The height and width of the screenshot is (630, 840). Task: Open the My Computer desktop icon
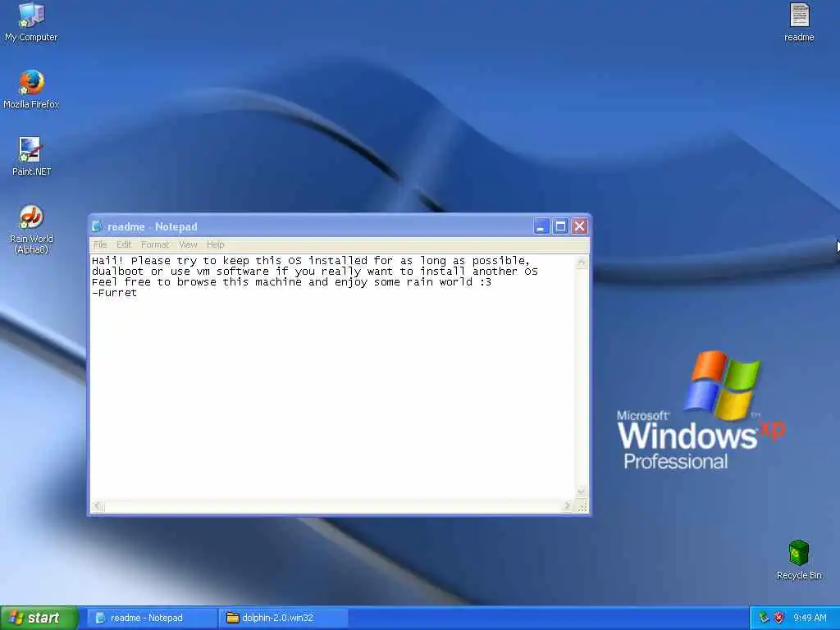[31, 21]
